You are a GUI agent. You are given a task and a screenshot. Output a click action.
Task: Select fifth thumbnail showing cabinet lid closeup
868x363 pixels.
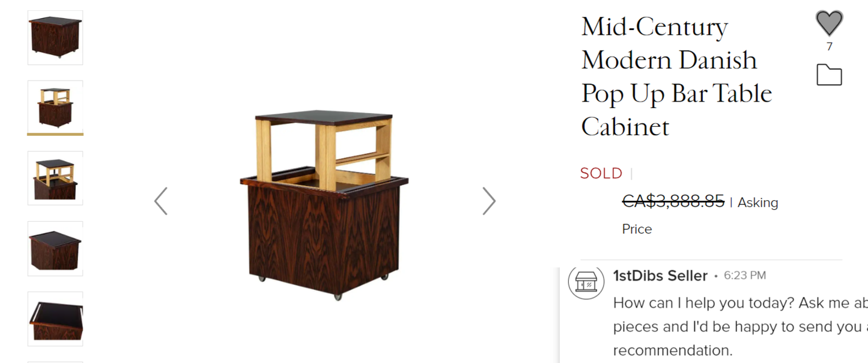tap(55, 319)
